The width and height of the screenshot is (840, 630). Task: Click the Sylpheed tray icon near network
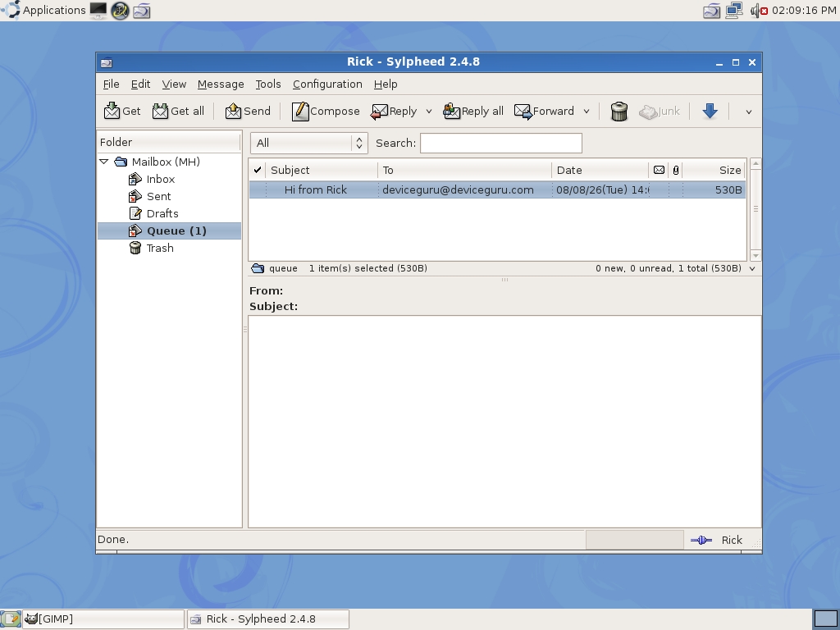click(711, 10)
